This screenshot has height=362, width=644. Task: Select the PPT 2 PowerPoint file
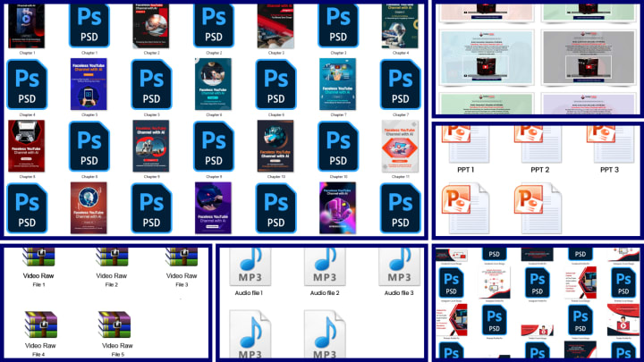point(538,145)
